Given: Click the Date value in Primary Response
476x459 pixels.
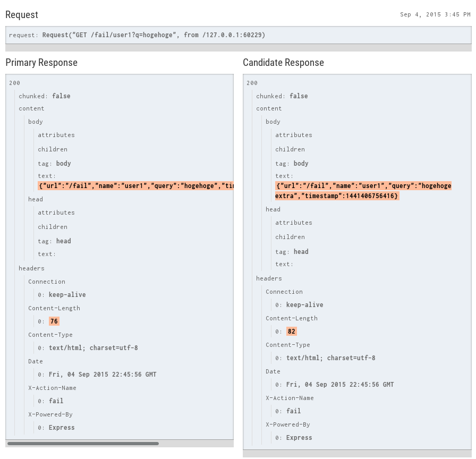Looking at the screenshot, I should pos(103,375).
